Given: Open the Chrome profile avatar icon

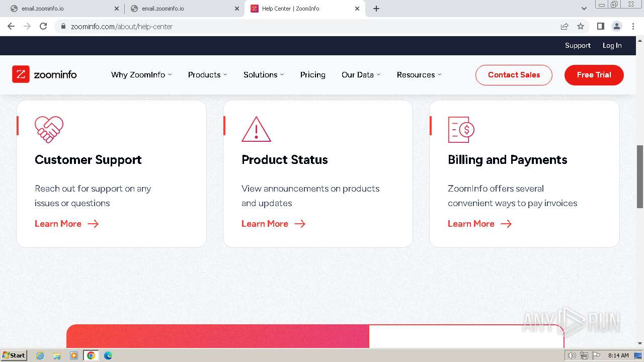Looking at the screenshot, I should pos(616,26).
